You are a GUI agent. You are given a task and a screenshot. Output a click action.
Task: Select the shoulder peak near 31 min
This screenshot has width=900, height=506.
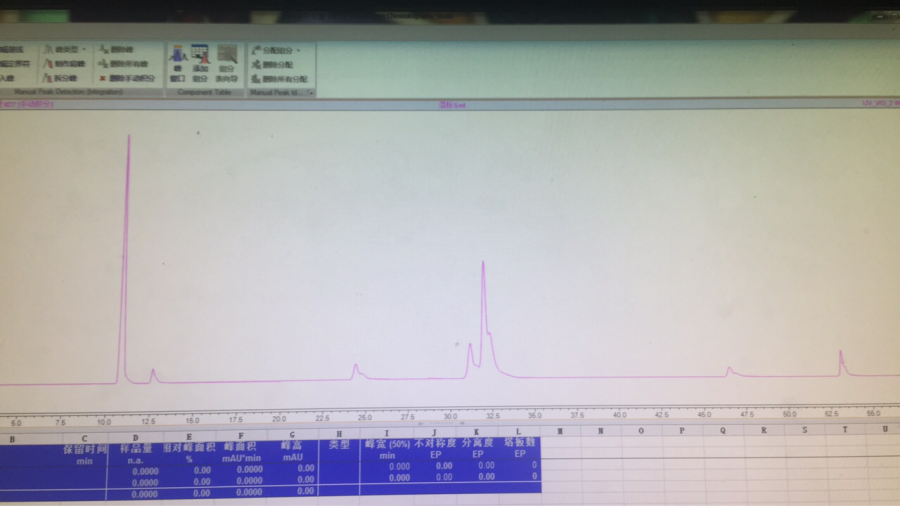point(470,359)
